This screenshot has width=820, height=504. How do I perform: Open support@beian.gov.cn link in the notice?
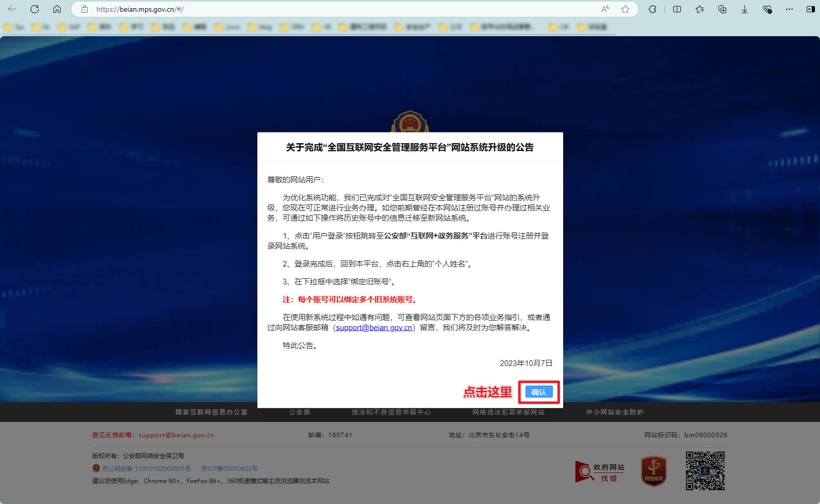pyautogui.click(x=374, y=328)
